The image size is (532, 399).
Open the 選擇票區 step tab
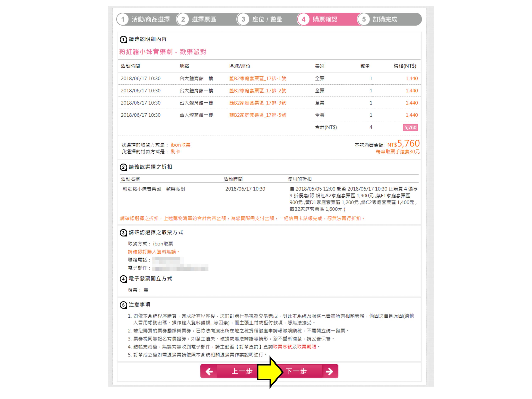point(204,19)
